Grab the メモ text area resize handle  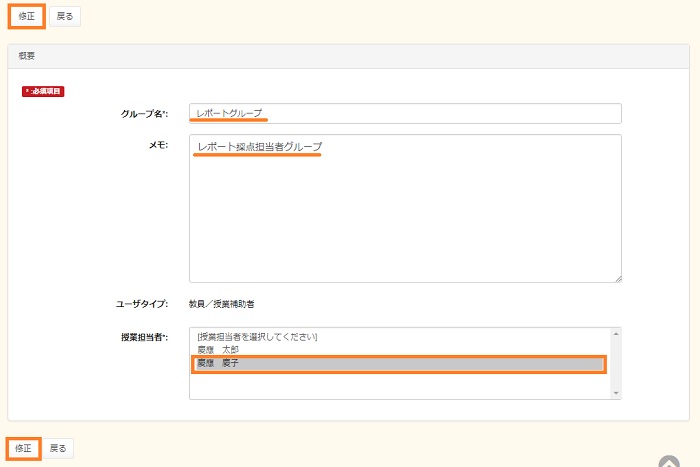[617, 278]
